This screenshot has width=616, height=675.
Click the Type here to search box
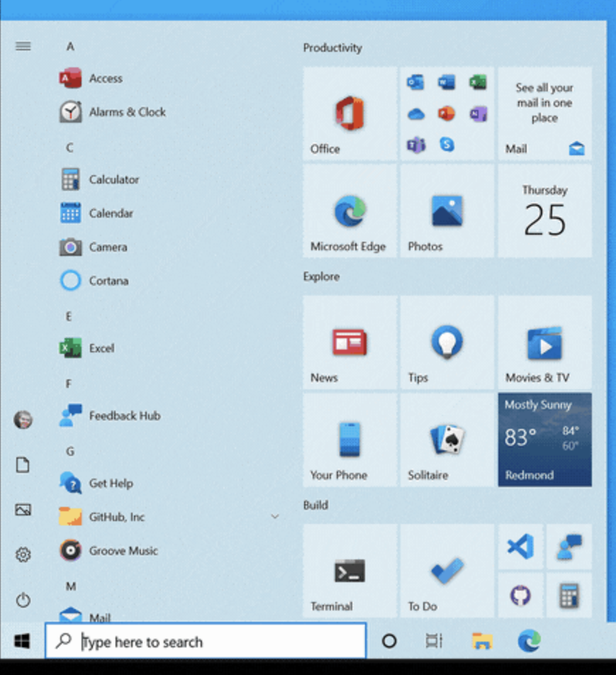pos(206,641)
